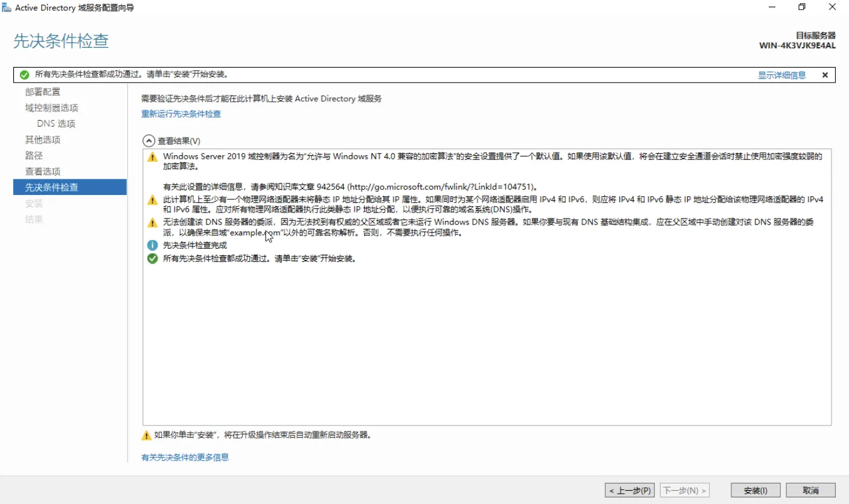
Task: Click 安装(I) button to start installation
Action: coord(755,491)
